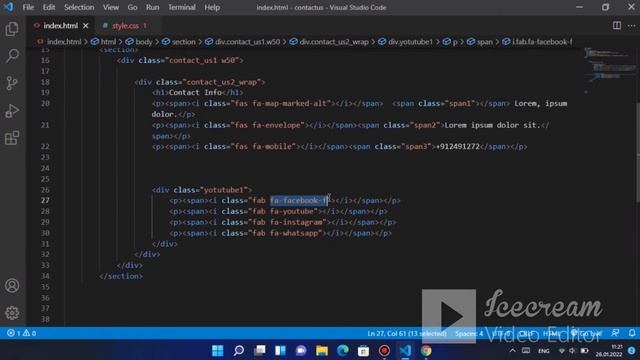Click the div.contact_us2_wrap breadcrumb
This screenshot has height=360, width=640.
coord(334,42)
